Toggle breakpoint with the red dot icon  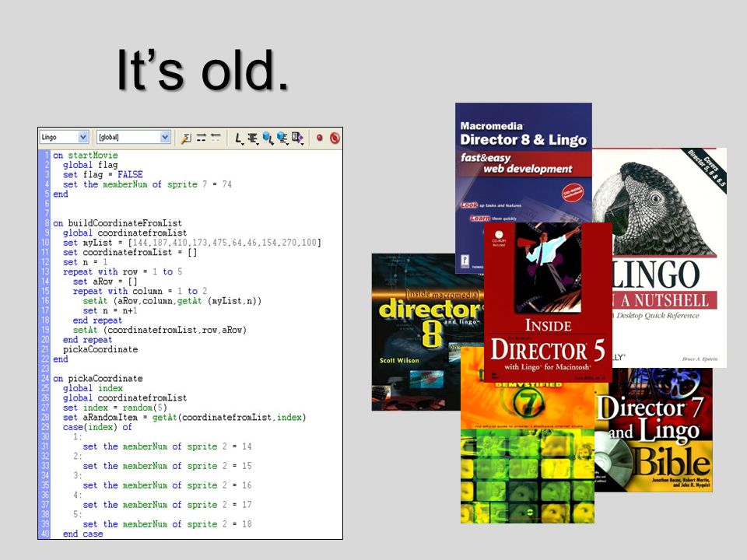tap(319, 138)
